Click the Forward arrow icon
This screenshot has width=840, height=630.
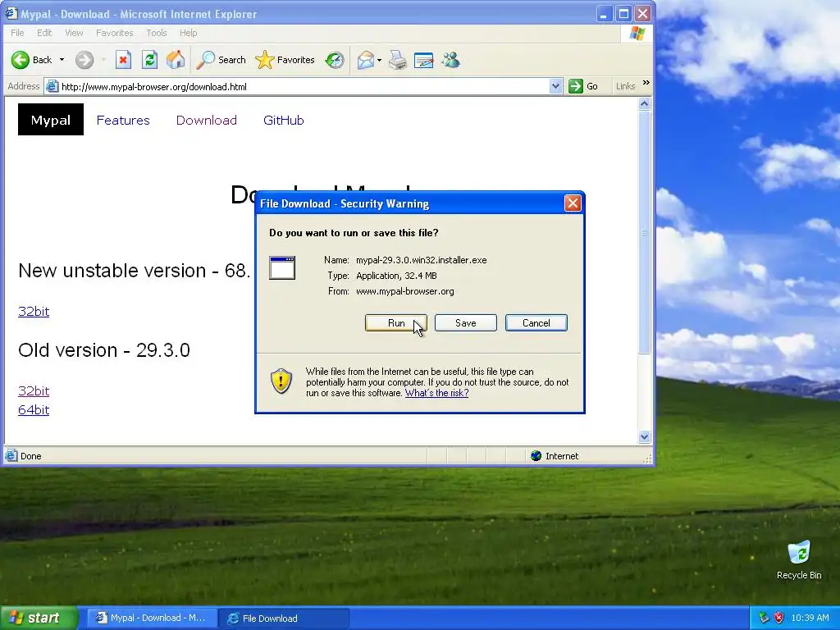point(84,60)
